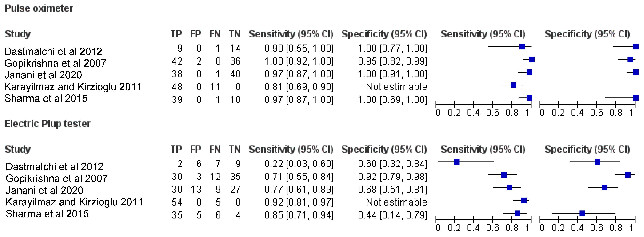Image resolution: width=644 pixels, height=237 pixels.
Task: Click the TN column header in Electric Plup tester table
Action: click(x=235, y=149)
